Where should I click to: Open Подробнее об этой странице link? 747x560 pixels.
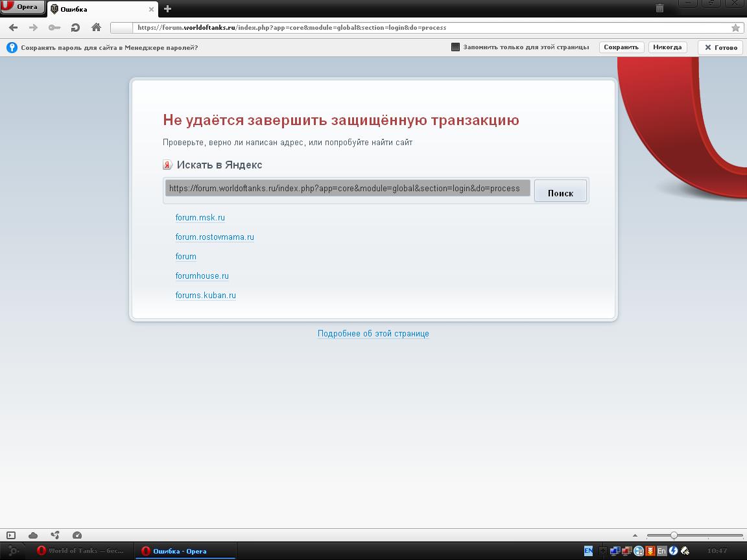[373, 334]
